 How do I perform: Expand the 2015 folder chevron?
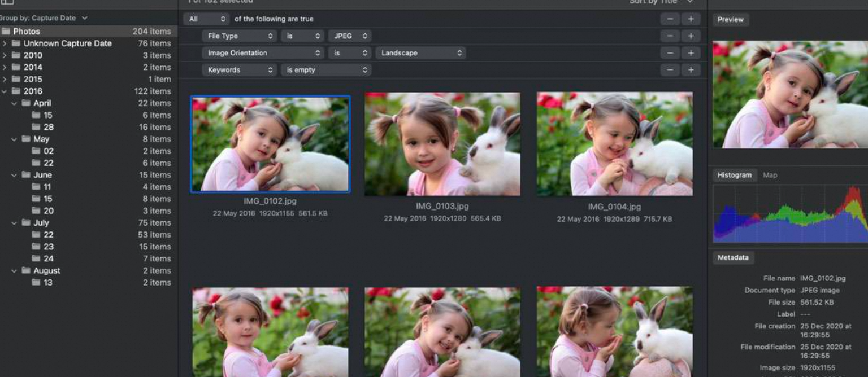coord(5,80)
